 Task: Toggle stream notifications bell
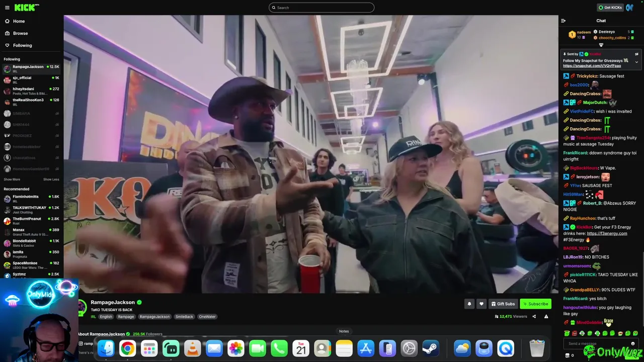[469, 304]
